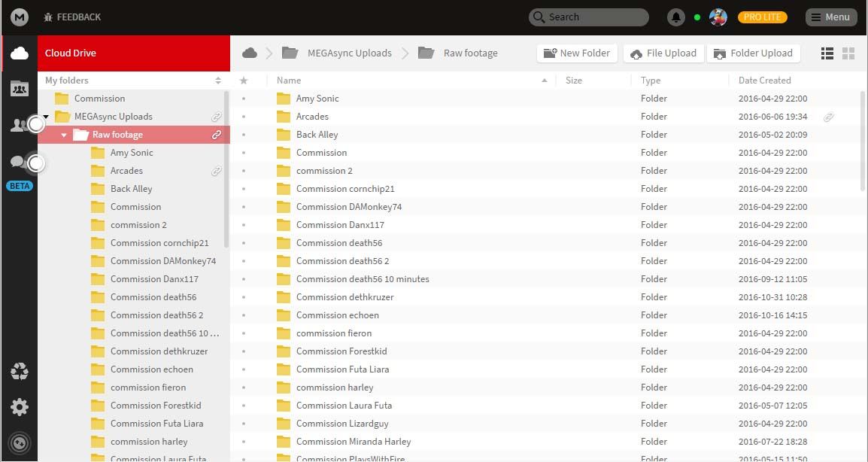Open Contacts sidebar icon
Image resolution: width=868 pixels, height=462 pixels.
click(x=18, y=125)
